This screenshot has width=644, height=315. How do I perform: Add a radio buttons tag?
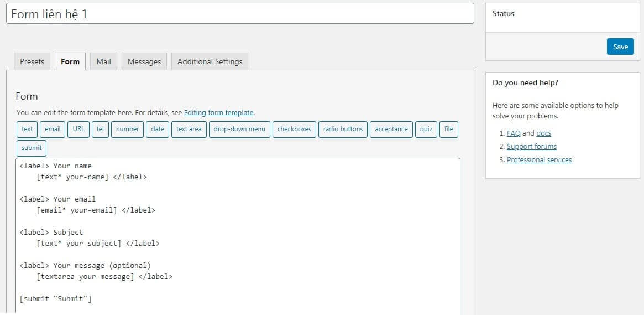pos(343,129)
